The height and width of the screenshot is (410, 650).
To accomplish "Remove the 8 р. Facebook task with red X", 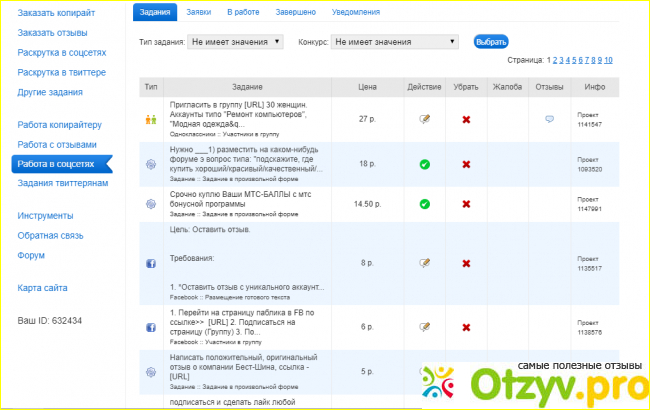I will (x=466, y=263).
